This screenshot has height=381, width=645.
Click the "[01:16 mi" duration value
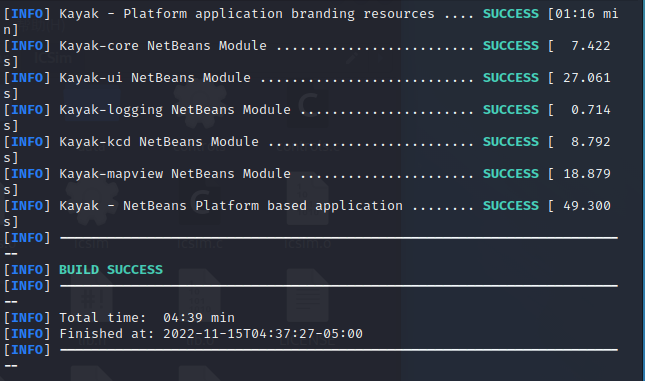tap(583, 14)
